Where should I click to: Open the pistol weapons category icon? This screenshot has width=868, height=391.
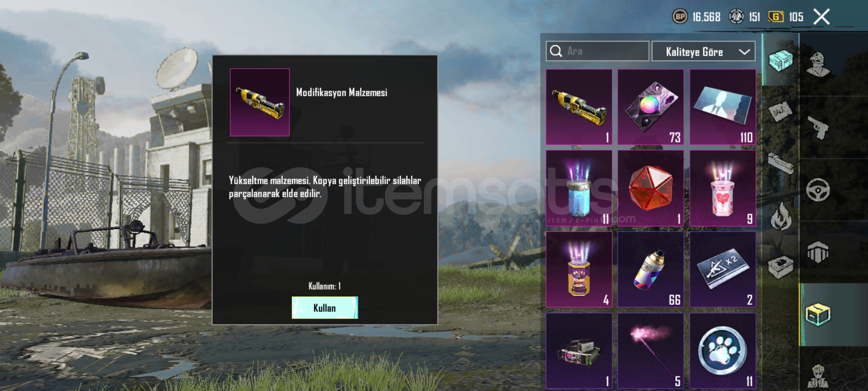tap(819, 127)
